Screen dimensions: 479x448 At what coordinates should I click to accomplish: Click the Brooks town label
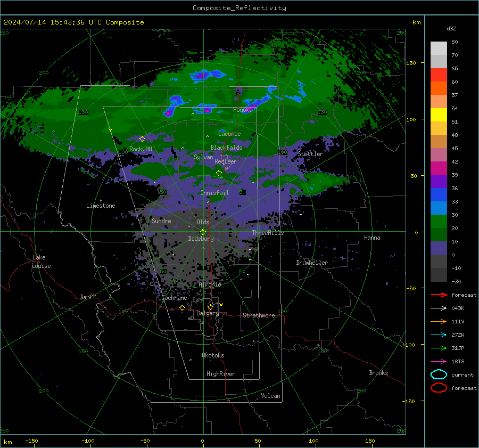[x=378, y=373]
